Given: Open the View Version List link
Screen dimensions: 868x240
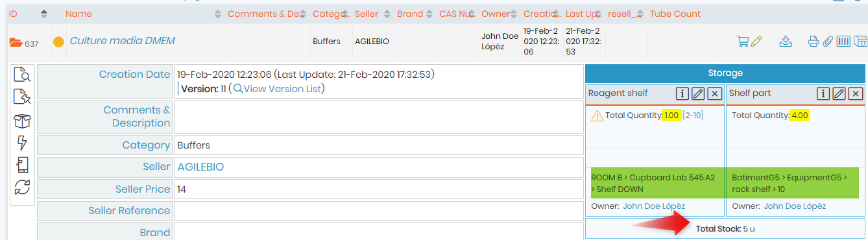Looking at the screenshot, I should tap(278, 88).
